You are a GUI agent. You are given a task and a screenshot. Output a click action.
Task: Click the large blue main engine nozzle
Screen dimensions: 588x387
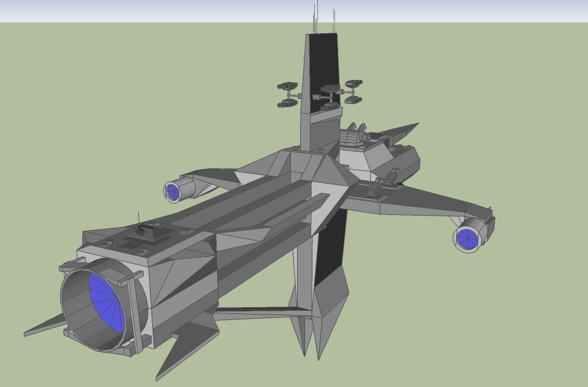point(107,300)
